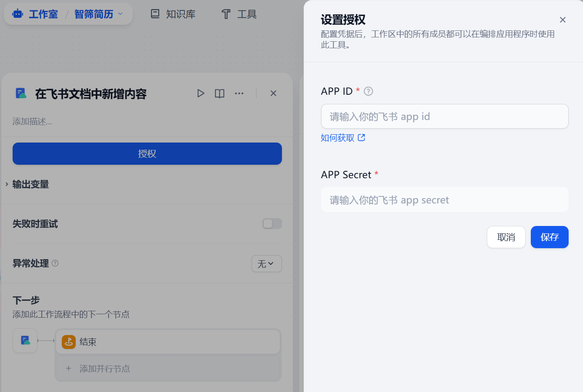The image size is (583, 392).
Task: Click the APP Secret input field
Action: click(444, 199)
